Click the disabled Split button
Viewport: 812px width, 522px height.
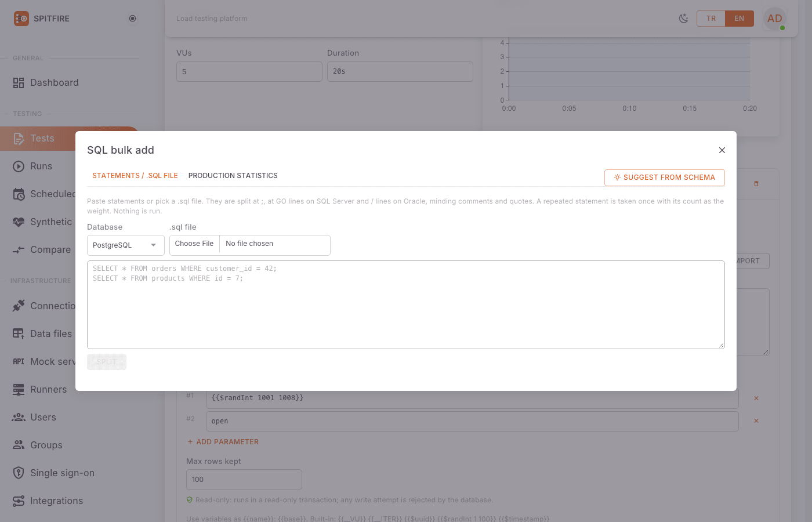click(107, 362)
